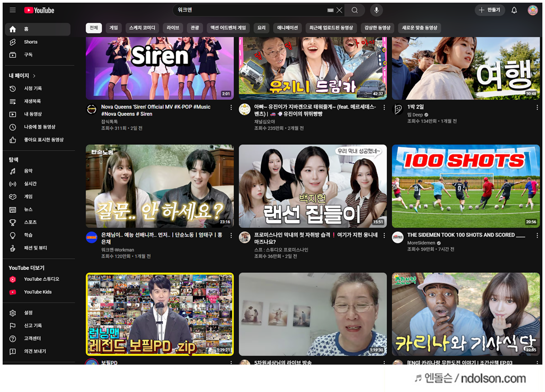This screenshot has height=392, width=545.
Task: Select 최근에 업로드된 동영상 chip
Action: 331,28
